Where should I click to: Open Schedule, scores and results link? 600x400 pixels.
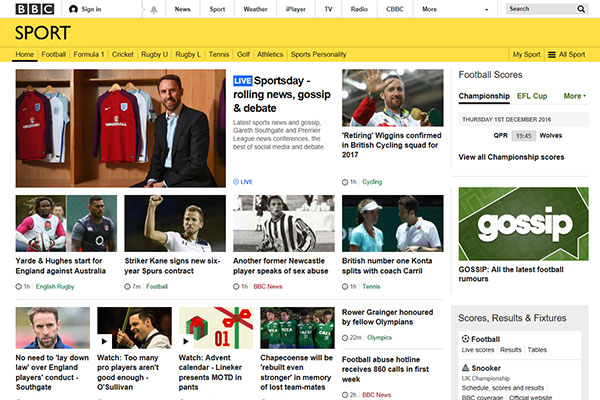(x=502, y=388)
